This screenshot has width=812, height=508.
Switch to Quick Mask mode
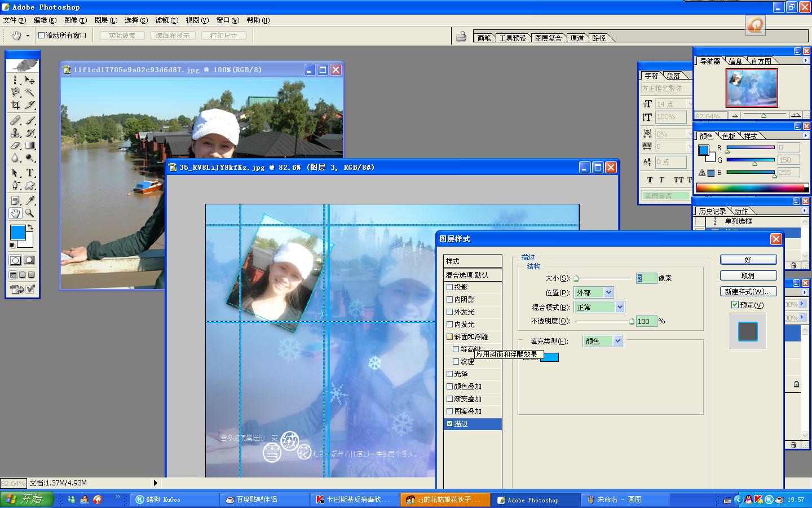pyautogui.click(x=29, y=260)
